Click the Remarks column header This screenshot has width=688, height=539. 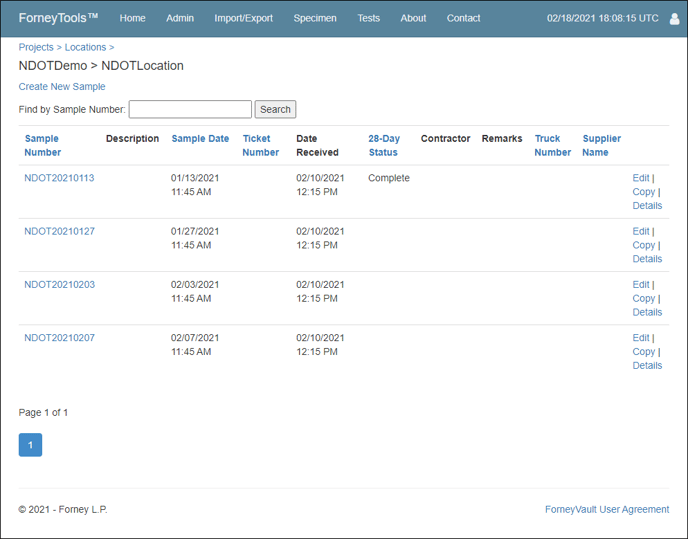pyautogui.click(x=502, y=139)
